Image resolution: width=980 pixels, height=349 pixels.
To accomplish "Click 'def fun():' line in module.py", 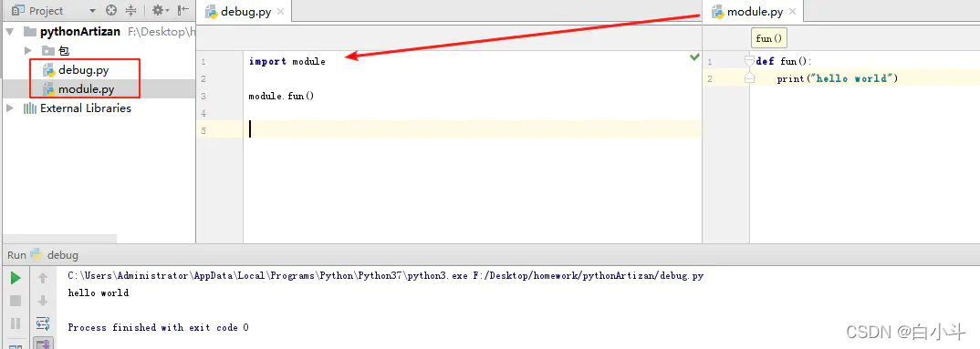I will 783,61.
